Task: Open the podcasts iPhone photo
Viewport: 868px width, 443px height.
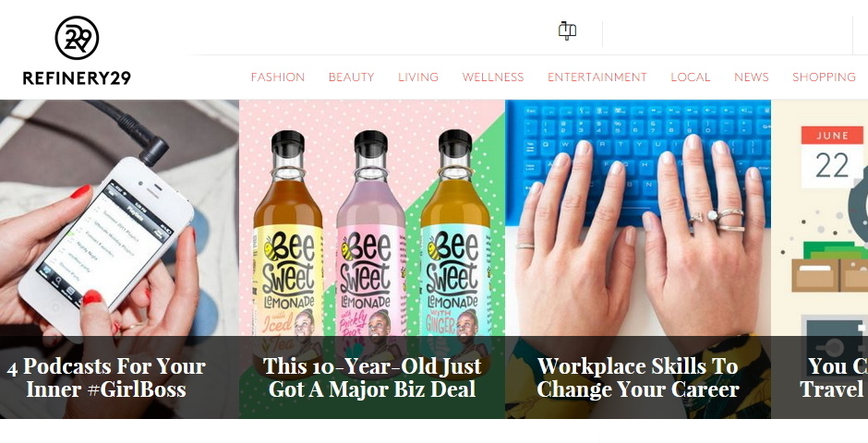Action: pos(119,218)
